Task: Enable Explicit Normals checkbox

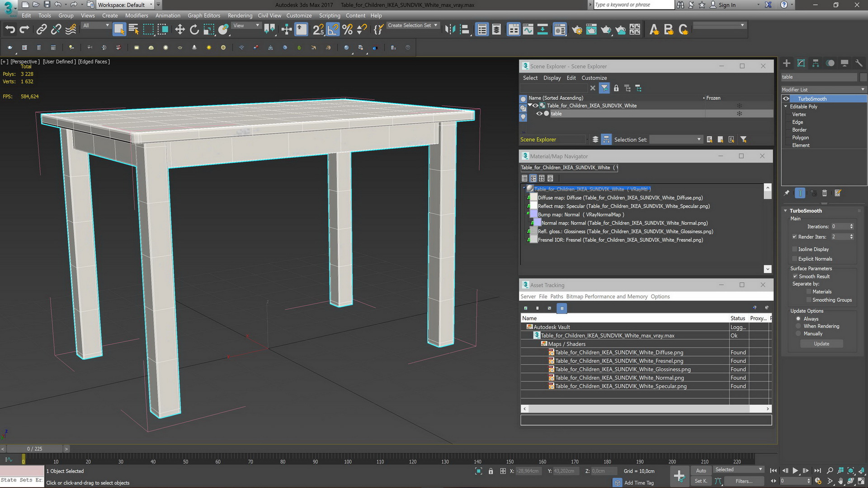Action: pos(795,259)
